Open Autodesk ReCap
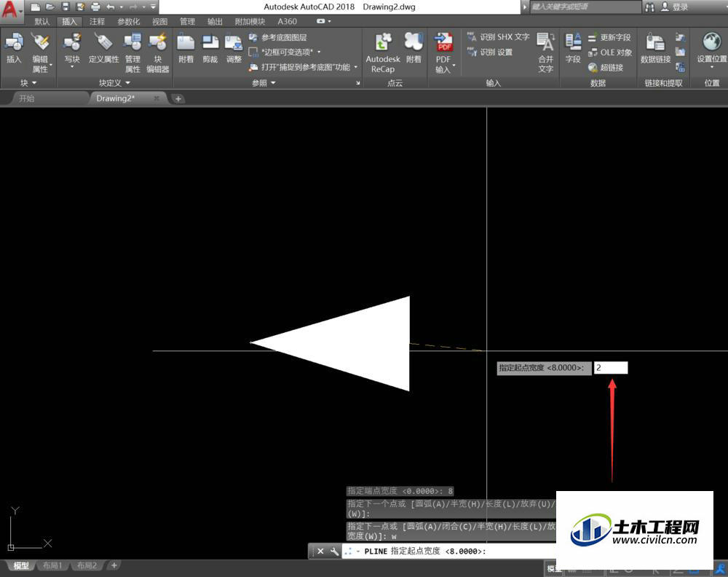The height and width of the screenshot is (577, 728). 383,52
